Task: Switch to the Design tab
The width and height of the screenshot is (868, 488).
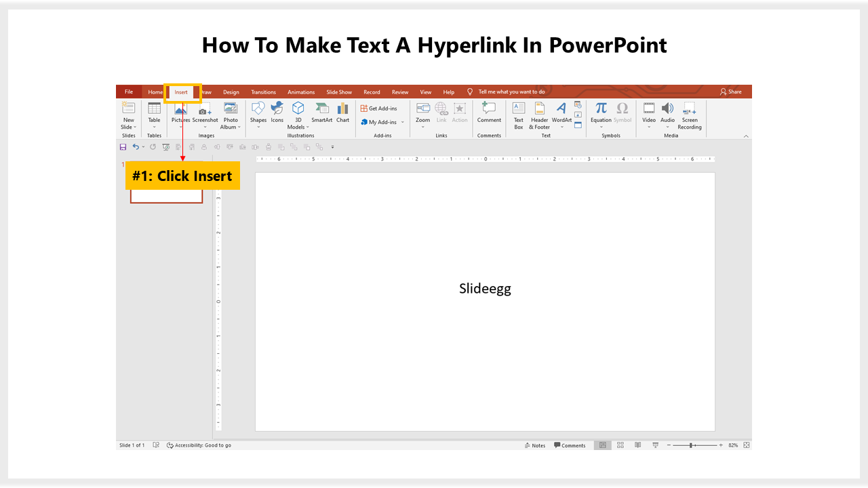Action: point(231,92)
